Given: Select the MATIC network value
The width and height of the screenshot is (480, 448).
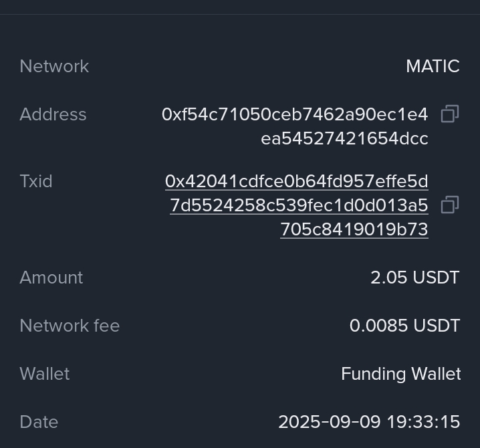Looking at the screenshot, I should [433, 66].
